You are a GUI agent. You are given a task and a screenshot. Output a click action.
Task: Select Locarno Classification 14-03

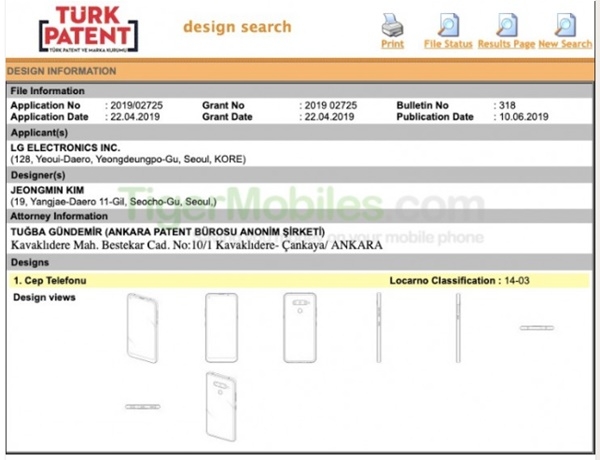(x=459, y=281)
